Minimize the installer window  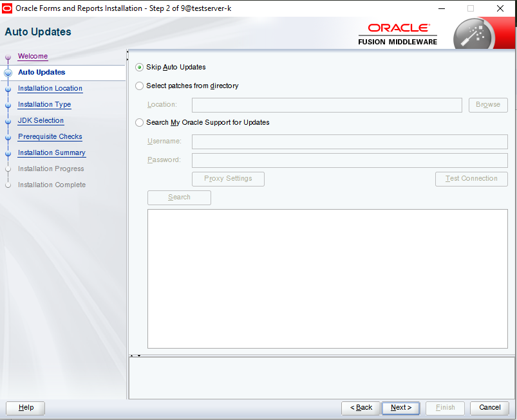[442, 8]
